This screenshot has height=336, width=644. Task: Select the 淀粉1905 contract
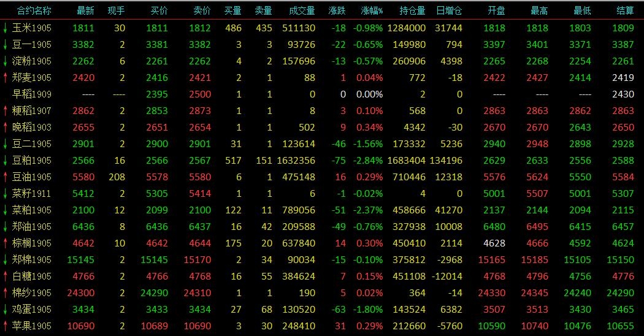(32, 61)
